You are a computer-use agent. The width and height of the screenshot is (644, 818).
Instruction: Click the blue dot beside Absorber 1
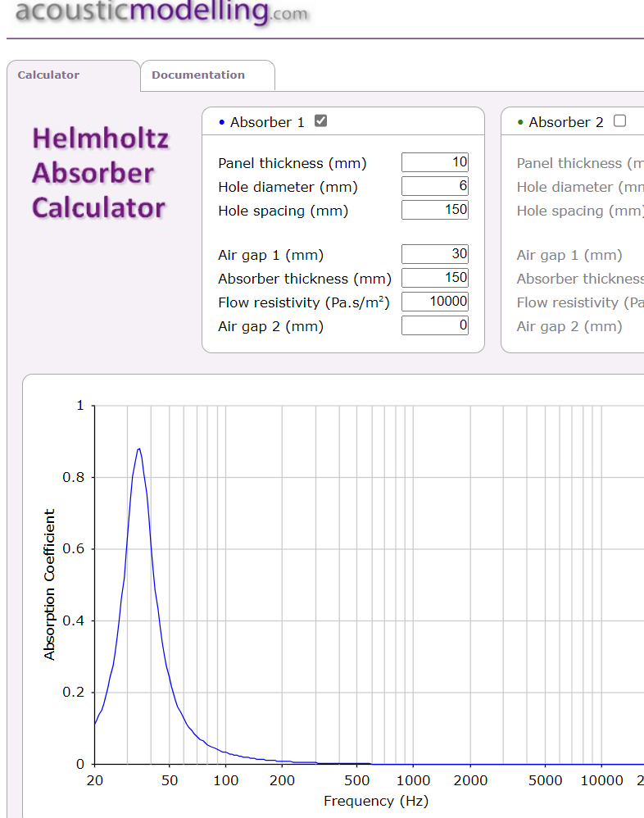(222, 123)
